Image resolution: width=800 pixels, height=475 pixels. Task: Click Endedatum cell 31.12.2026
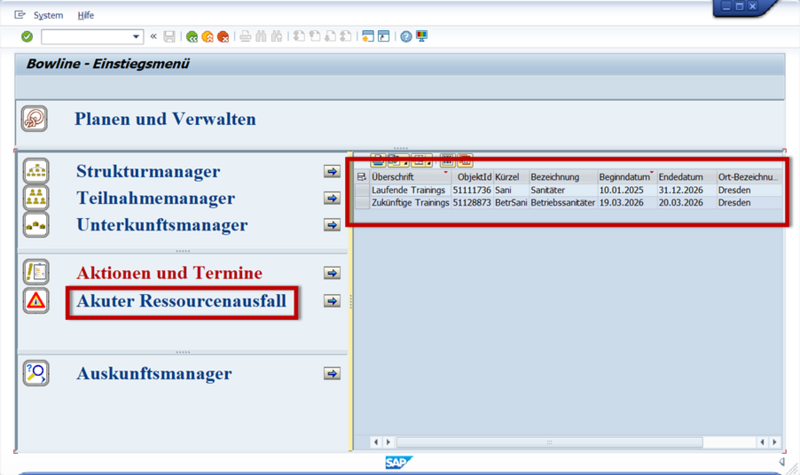coord(687,190)
